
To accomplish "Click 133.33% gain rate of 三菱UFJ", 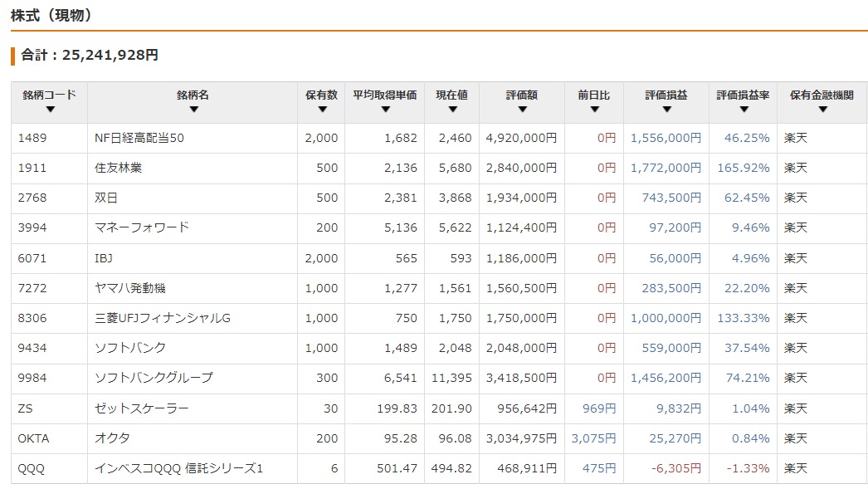I will [744, 318].
